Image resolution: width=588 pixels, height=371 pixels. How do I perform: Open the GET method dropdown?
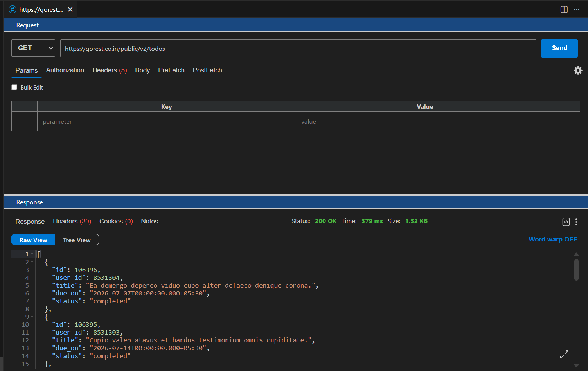point(33,48)
